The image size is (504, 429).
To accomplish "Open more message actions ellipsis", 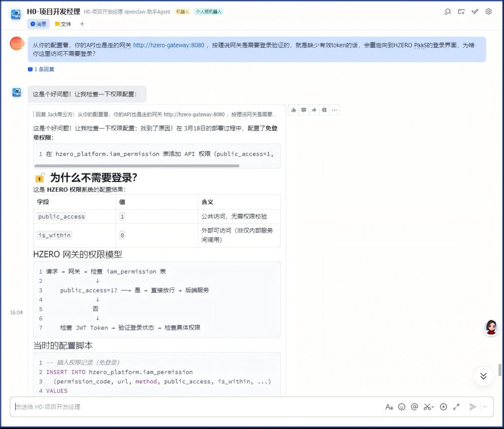I will pos(334,110).
